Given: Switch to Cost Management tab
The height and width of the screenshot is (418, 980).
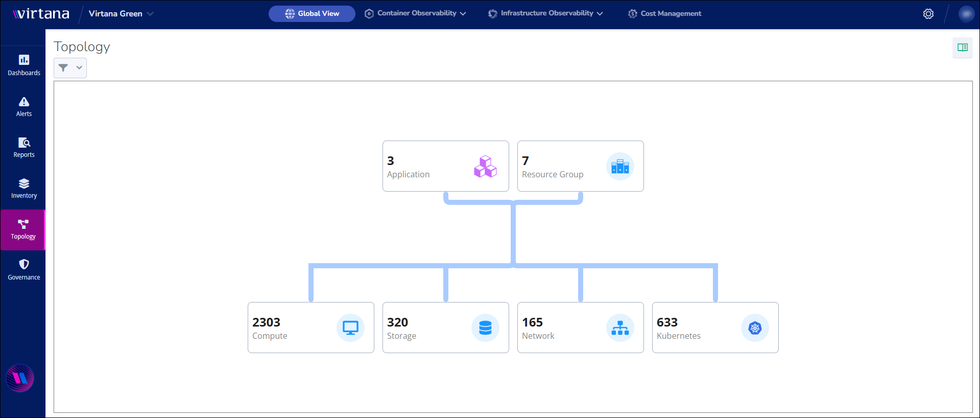Looking at the screenshot, I should (x=664, y=14).
